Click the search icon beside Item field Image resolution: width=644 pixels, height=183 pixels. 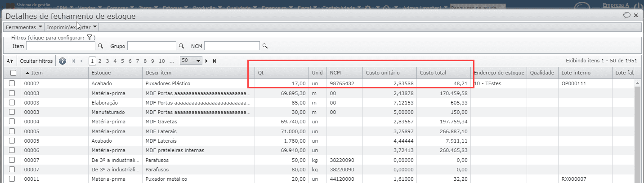[x=101, y=46]
